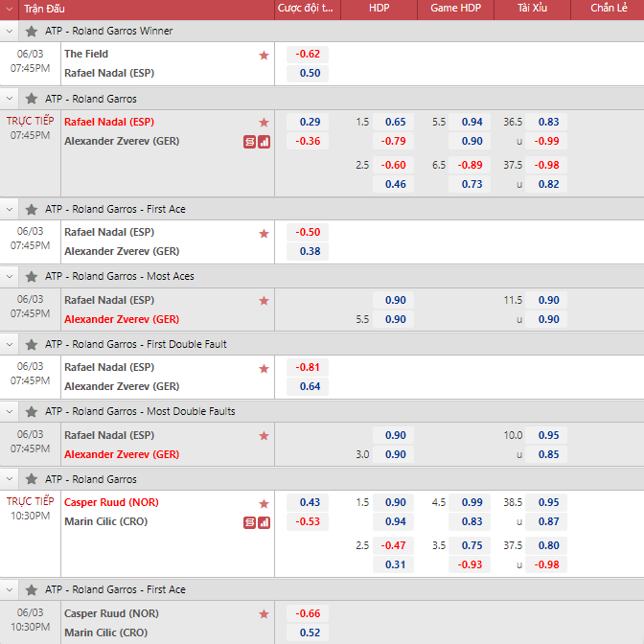This screenshot has height=644, width=644.
Task: Select the HDP column header
Action: click(379, 9)
